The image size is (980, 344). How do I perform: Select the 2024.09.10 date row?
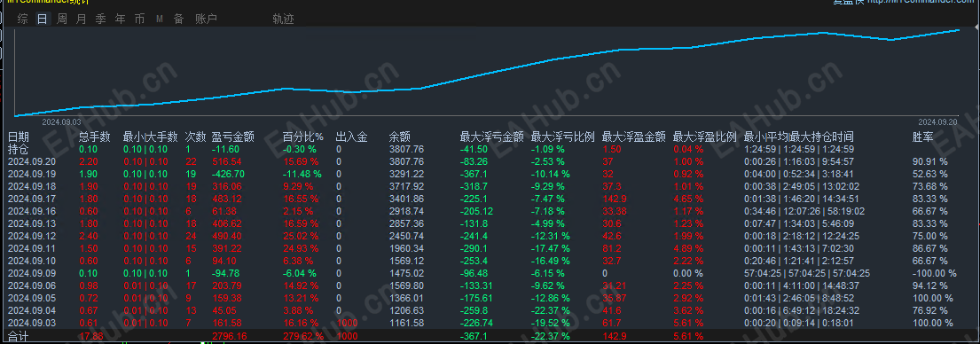point(31,261)
